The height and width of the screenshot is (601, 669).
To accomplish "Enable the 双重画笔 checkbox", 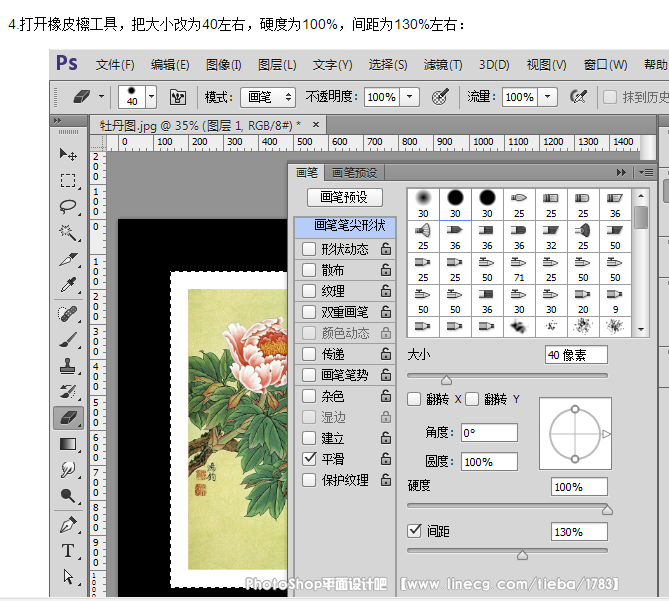I will pyautogui.click(x=309, y=312).
